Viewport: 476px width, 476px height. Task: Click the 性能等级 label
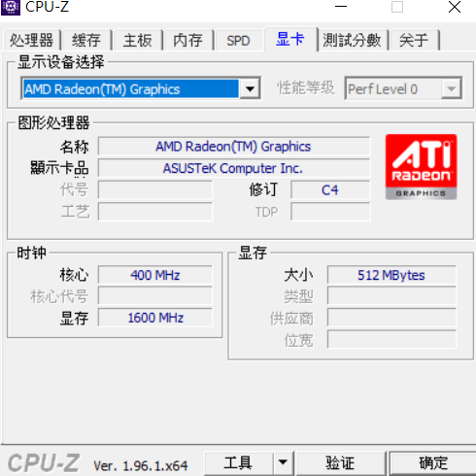[306, 88]
